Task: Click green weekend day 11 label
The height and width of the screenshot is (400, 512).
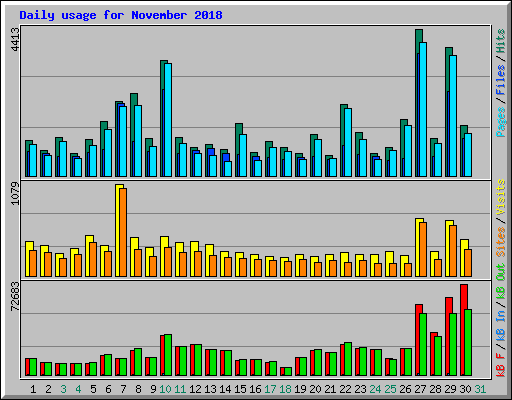Action: click(180, 389)
